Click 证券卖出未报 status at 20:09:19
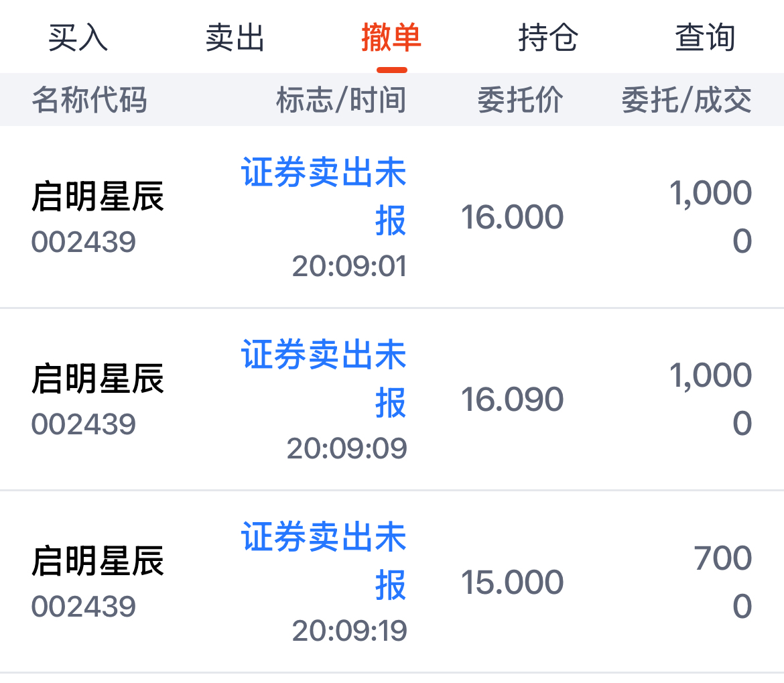Image resolution: width=784 pixels, height=683 pixels. pyautogui.click(x=324, y=562)
